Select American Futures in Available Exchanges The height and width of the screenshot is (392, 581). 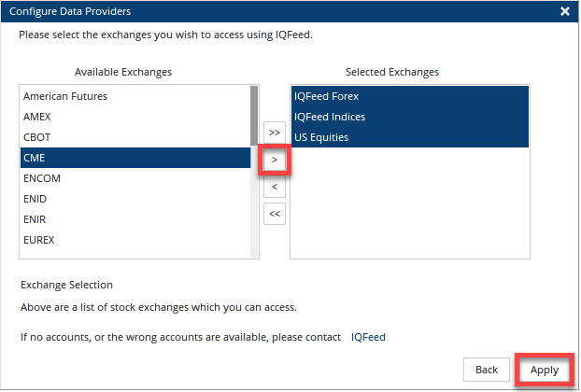135,96
